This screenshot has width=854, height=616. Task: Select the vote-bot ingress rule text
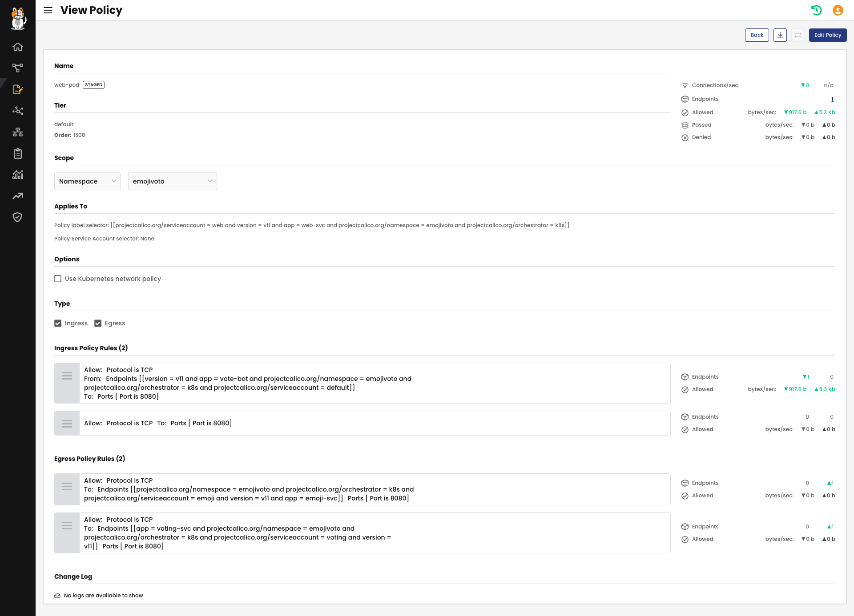click(x=248, y=383)
